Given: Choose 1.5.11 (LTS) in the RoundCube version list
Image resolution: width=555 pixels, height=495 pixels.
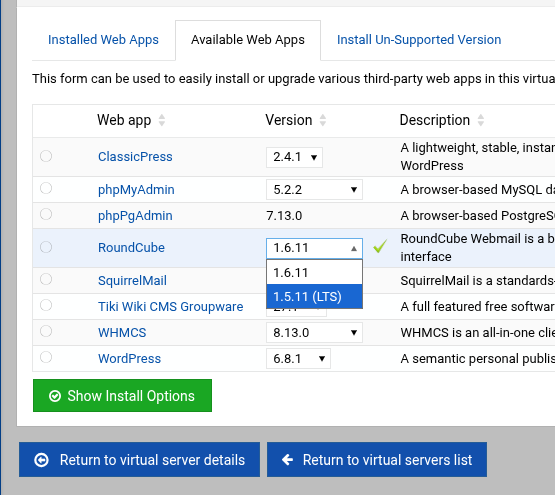Looking at the screenshot, I should [x=314, y=296].
